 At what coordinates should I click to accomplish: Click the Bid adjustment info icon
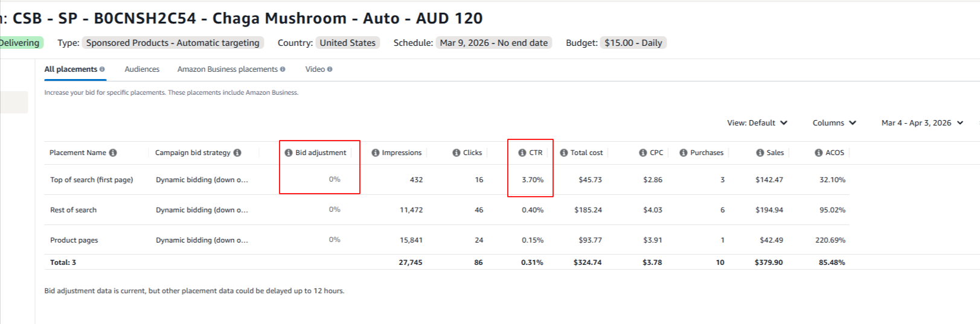tap(289, 153)
